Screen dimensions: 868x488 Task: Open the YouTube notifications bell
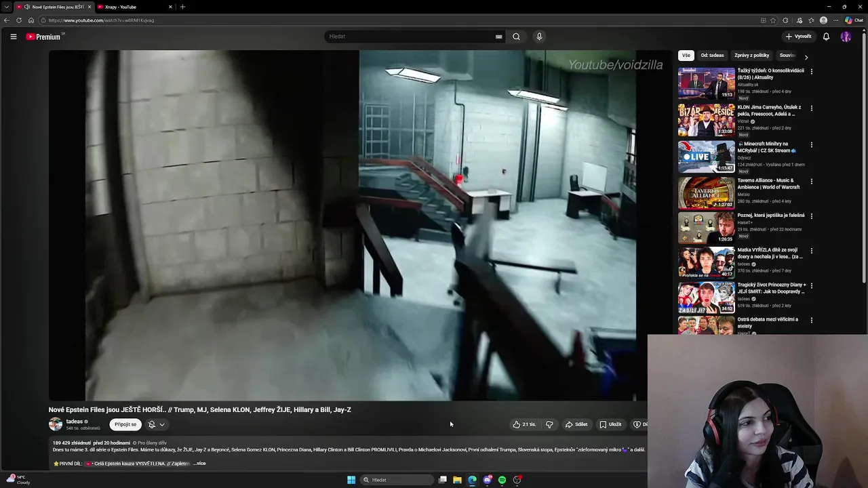826,37
